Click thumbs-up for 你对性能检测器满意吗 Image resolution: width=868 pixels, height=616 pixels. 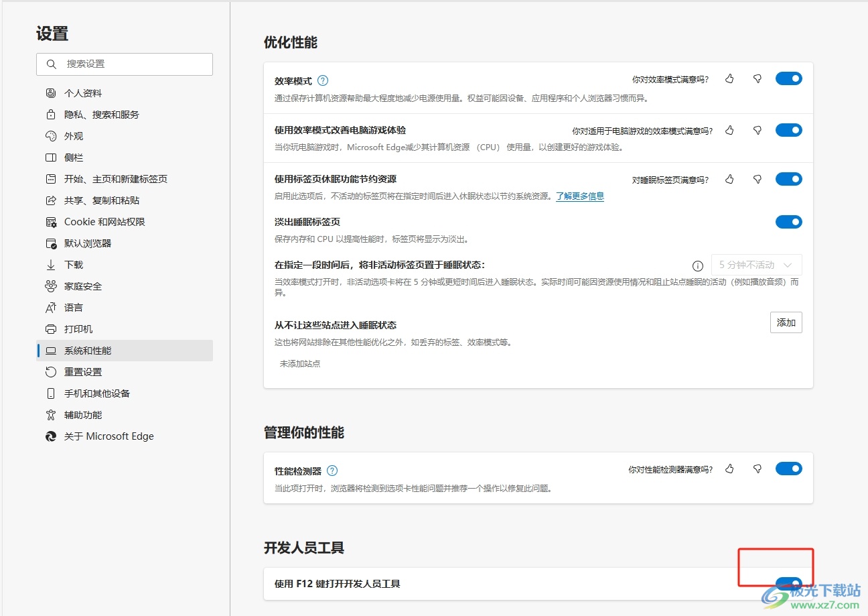click(729, 469)
